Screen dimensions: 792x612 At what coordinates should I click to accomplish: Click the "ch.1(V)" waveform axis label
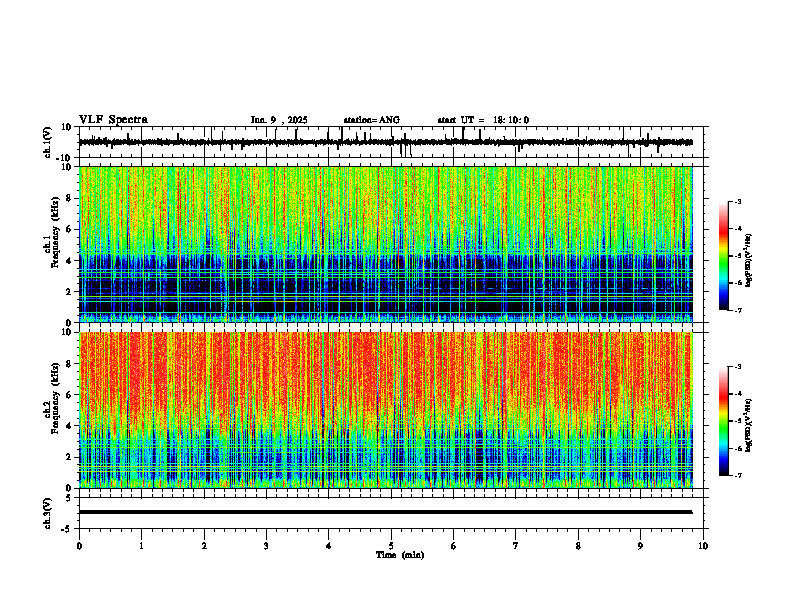[x=48, y=142]
